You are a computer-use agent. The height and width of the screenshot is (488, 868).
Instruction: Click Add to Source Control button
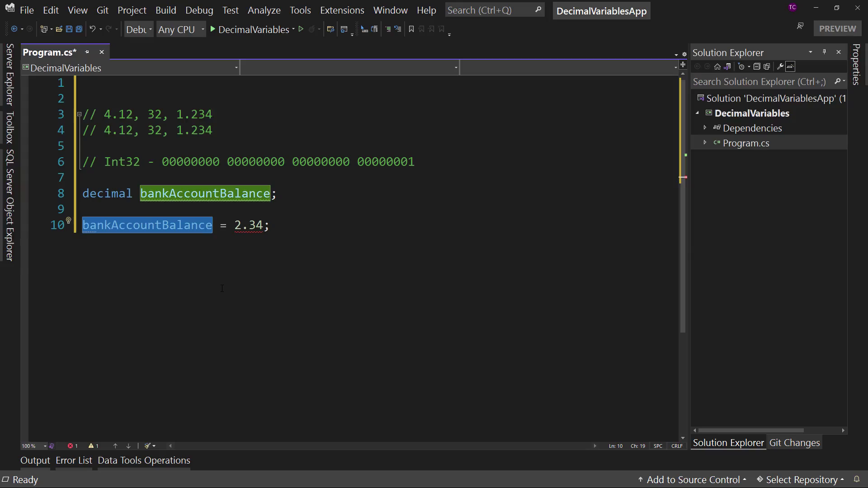[692, 480]
